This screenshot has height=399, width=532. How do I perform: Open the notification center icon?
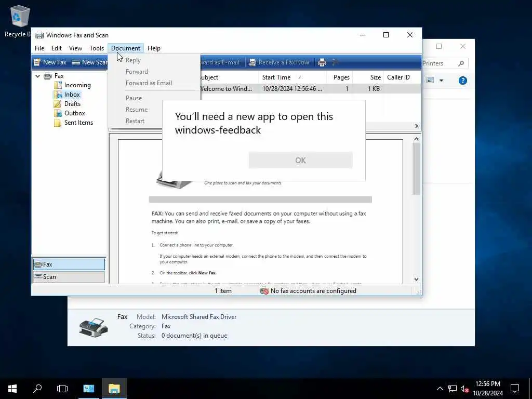(x=515, y=389)
